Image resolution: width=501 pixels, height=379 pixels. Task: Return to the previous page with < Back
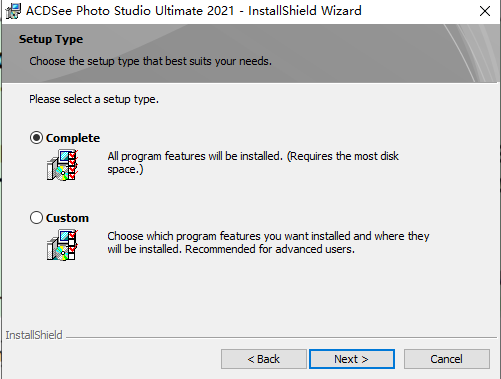pos(264,359)
